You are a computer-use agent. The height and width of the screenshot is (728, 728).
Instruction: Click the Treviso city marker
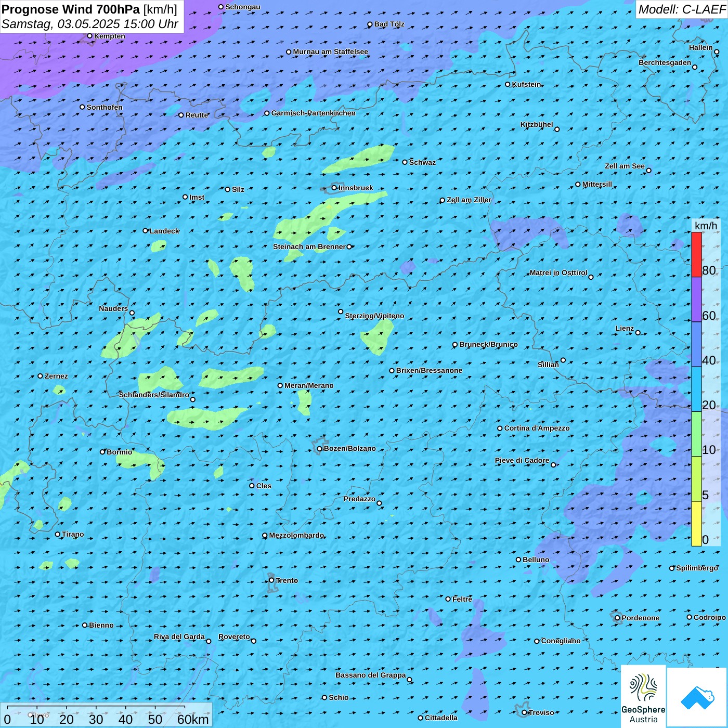pos(525,712)
